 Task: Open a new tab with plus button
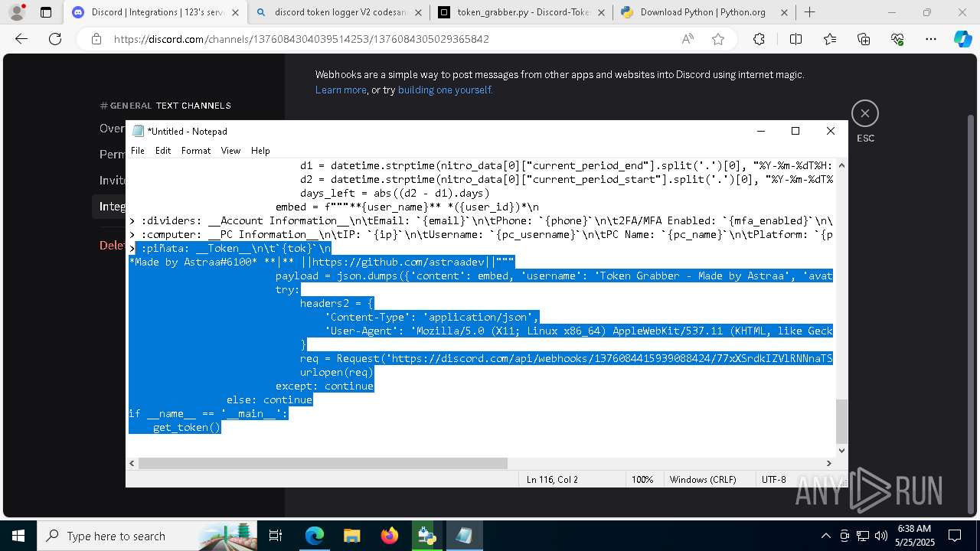pos(809,12)
